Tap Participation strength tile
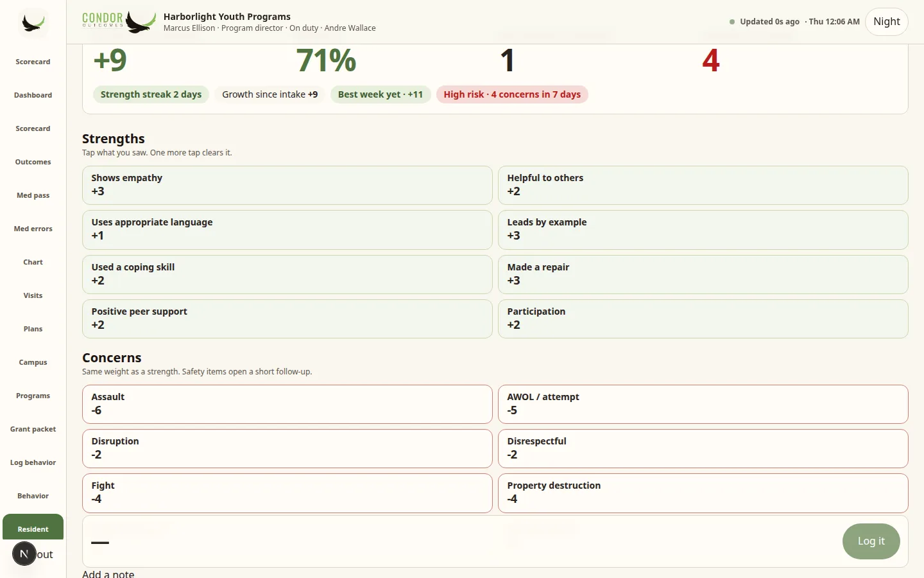The height and width of the screenshot is (578, 924). 703,319
